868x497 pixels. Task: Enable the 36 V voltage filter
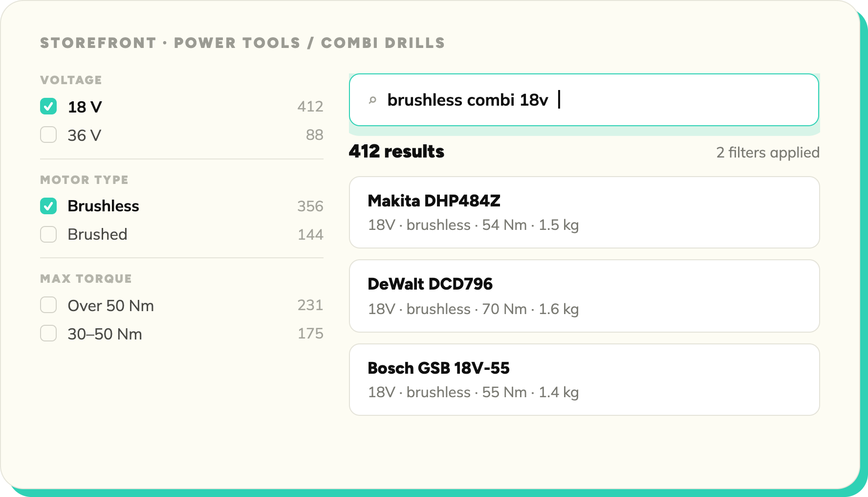[48, 135]
